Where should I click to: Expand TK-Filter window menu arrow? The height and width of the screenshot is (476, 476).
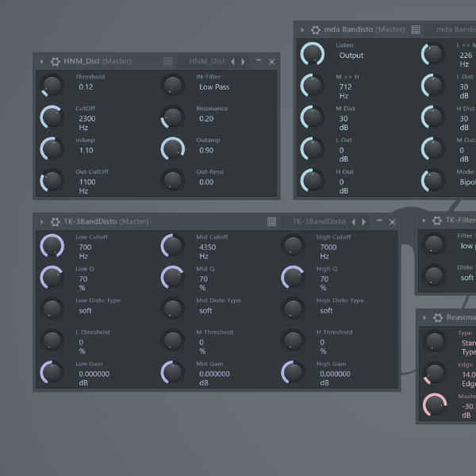coord(424,221)
